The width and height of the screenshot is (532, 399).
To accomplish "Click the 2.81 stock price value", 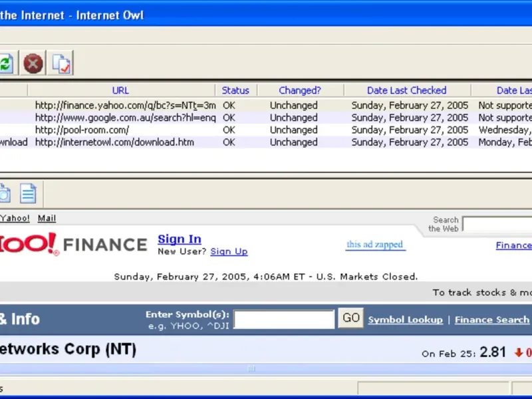I will click(493, 352).
